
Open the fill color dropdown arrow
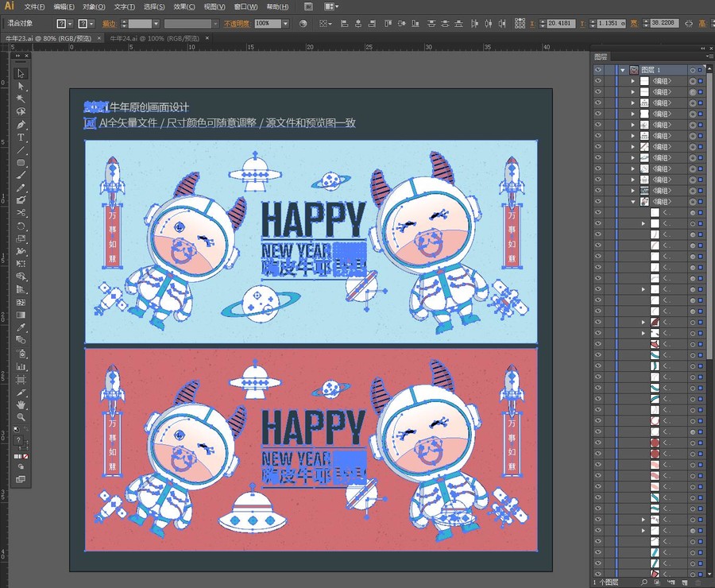click(x=70, y=23)
